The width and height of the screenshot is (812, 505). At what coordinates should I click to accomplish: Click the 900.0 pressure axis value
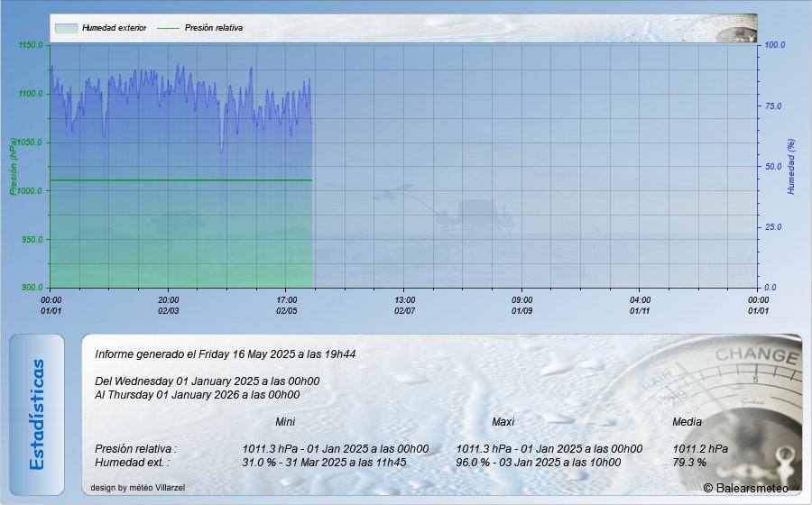tap(32, 288)
